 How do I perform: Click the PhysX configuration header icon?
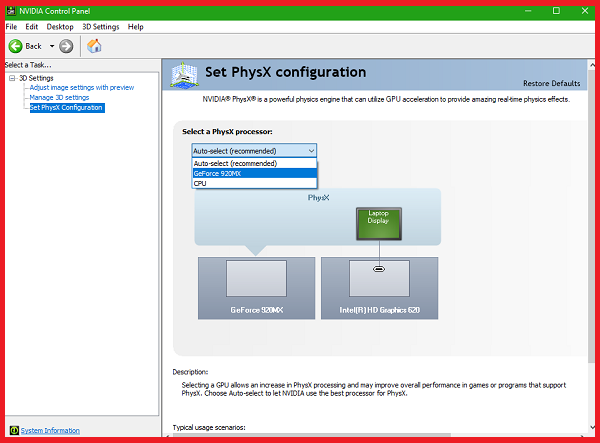coord(184,75)
